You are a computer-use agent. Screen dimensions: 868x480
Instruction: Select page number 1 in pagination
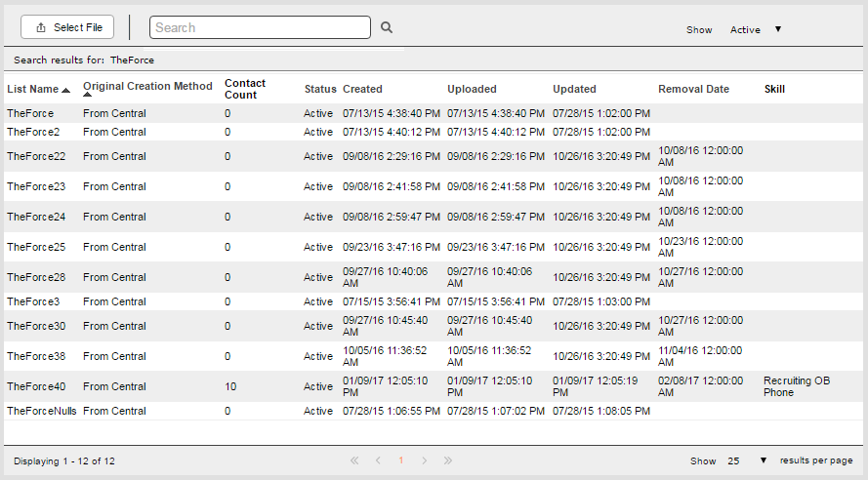coord(400,460)
